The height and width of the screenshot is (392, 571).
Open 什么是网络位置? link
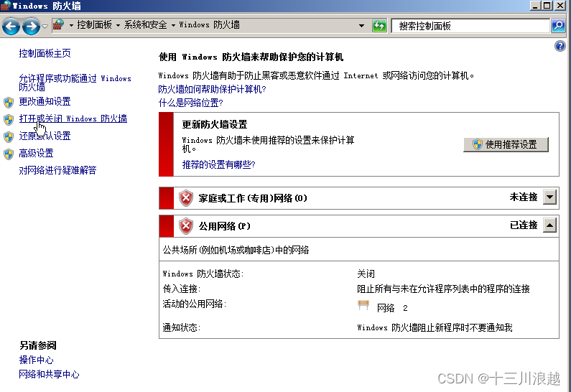coord(190,103)
